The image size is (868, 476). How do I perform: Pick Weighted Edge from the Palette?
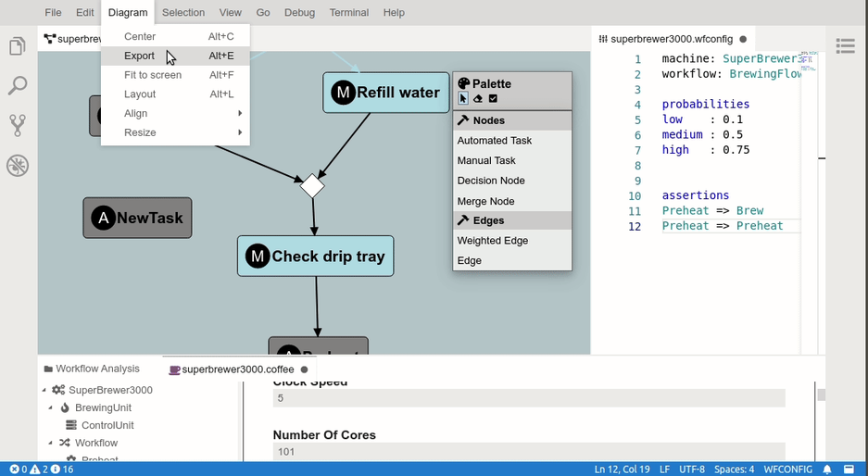tap(493, 241)
